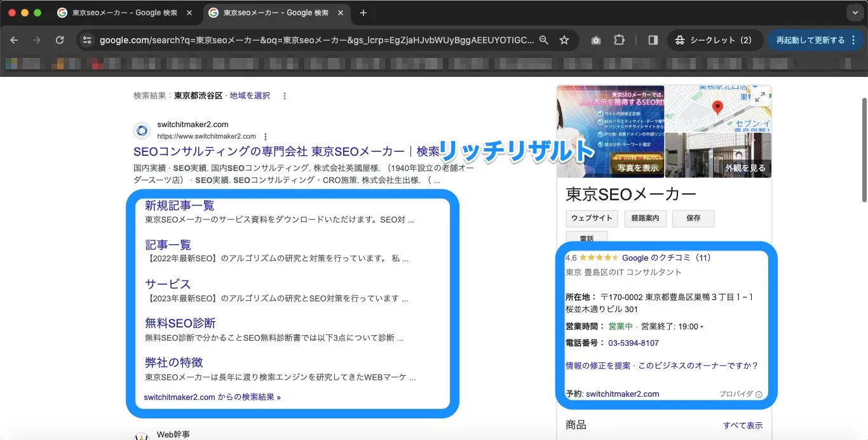The height and width of the screenshot is (440, 868).
Task: Call the phone number 03-5394-8107 link
Action: pyautogui.click(x=634, y=343)
